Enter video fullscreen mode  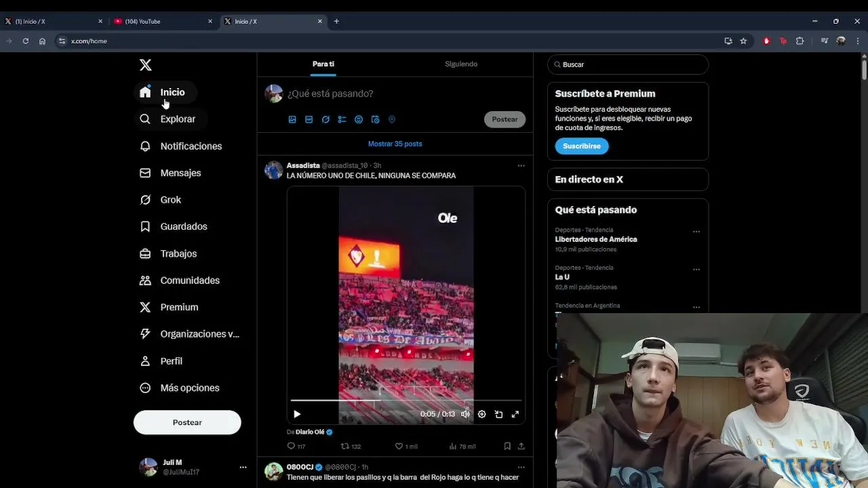pos(515,414)
